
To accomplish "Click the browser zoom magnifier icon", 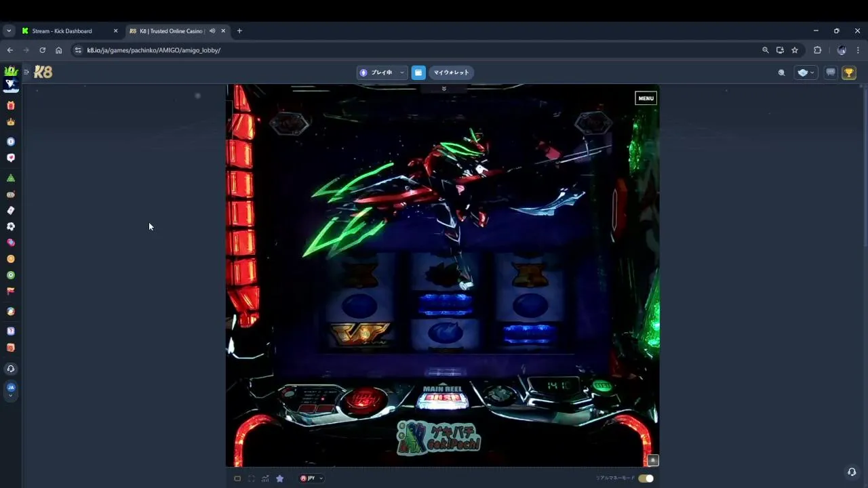I will pyautogui.click(x=766, y=50).
